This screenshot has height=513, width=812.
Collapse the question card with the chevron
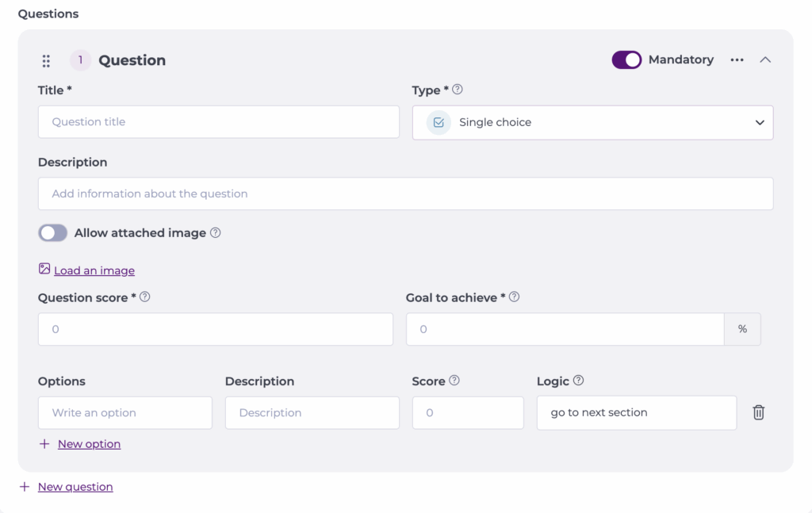point(765,60)
